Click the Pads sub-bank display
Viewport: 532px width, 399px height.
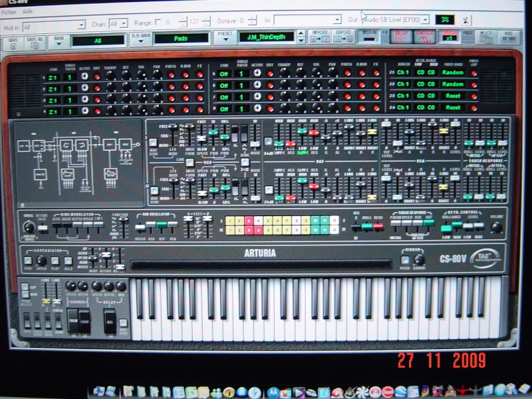[x=181, y=39]
